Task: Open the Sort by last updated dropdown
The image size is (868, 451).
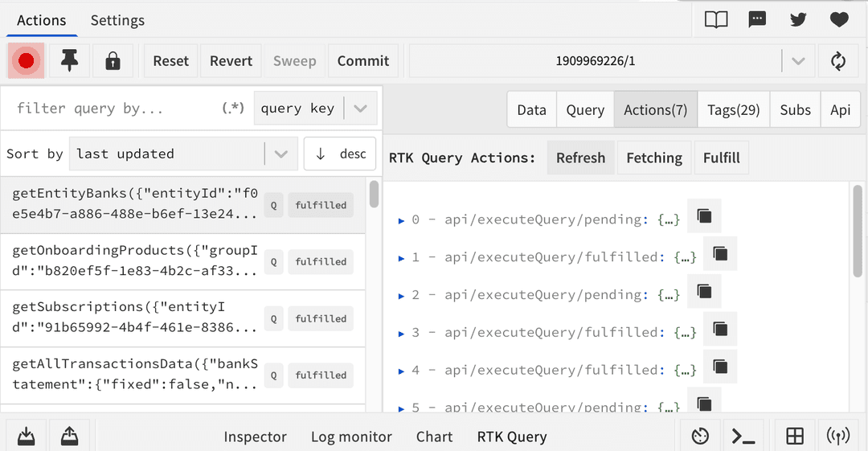Action: tap(183, 154)
